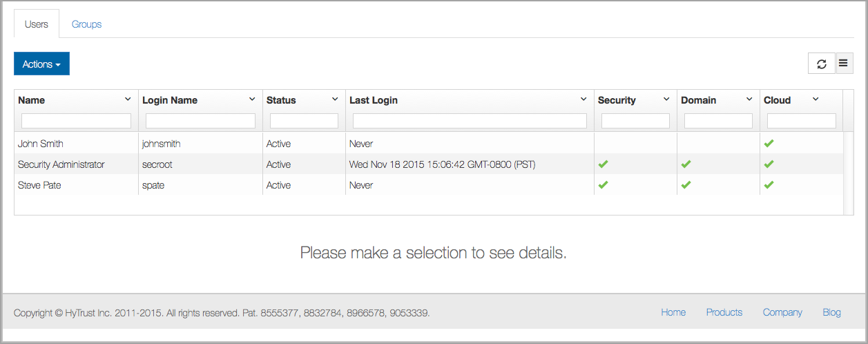This screenshot has width=868, height=344.
Task: Expand the Name column menu arrow
Action: click(128, 99)
